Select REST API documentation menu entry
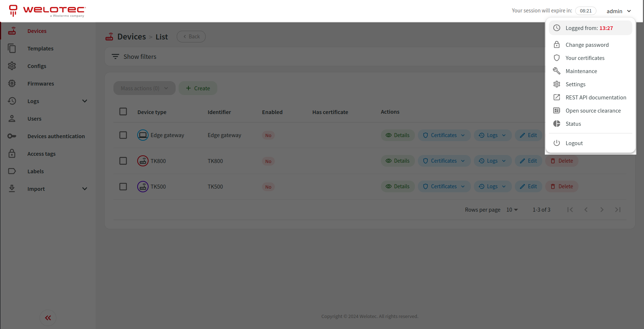 (595, 97)
